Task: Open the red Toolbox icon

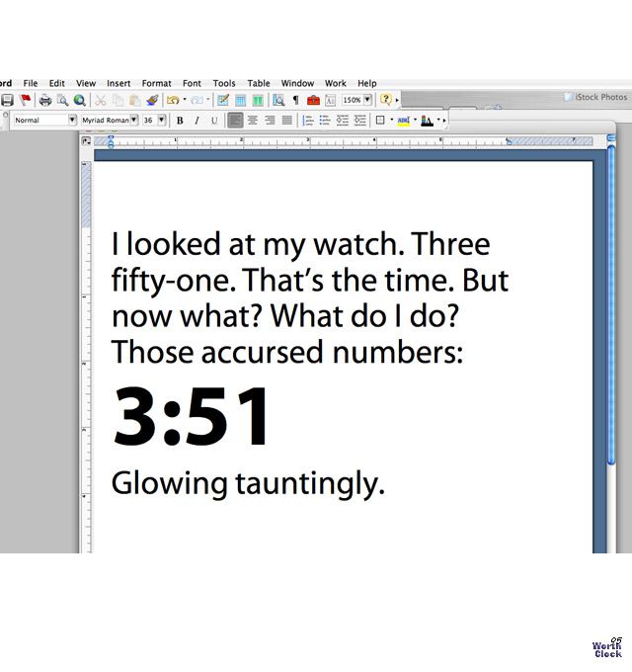Action: tap(313, 100)
